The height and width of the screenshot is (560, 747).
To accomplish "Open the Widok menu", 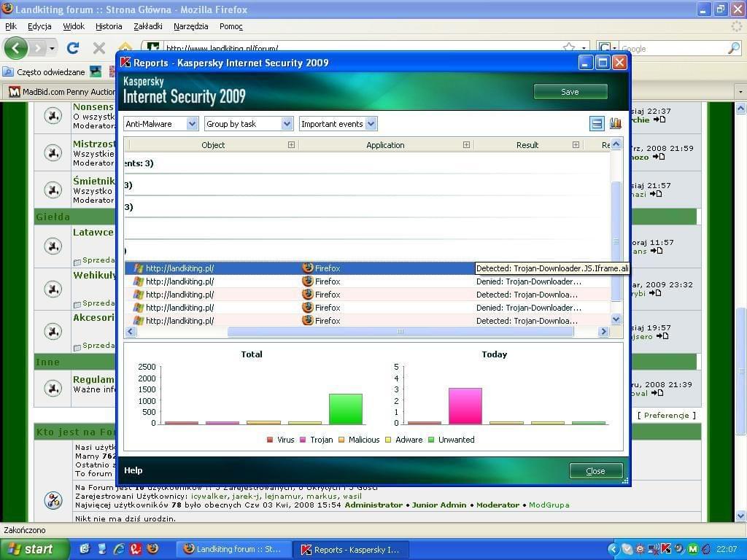I will [74, 26].
